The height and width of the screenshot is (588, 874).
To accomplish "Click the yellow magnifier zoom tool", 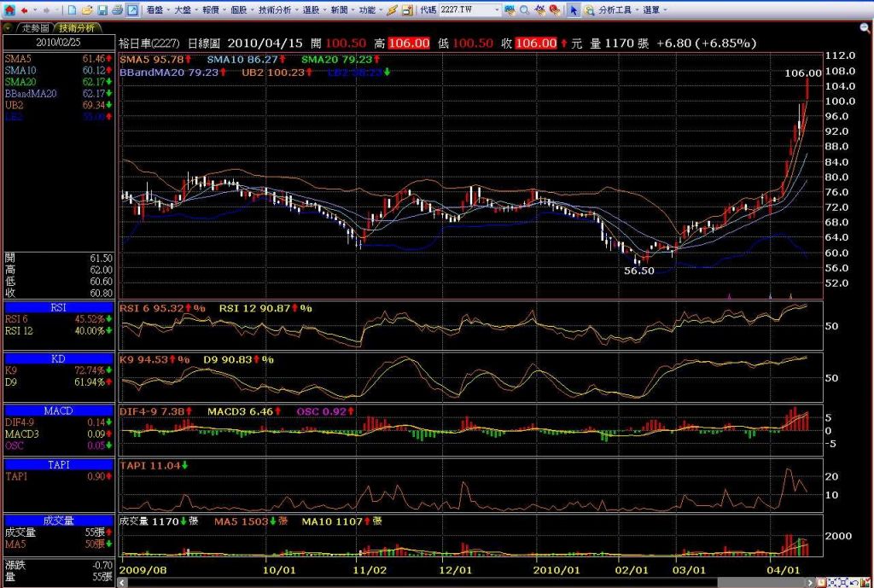I will (x=589, y=10).
